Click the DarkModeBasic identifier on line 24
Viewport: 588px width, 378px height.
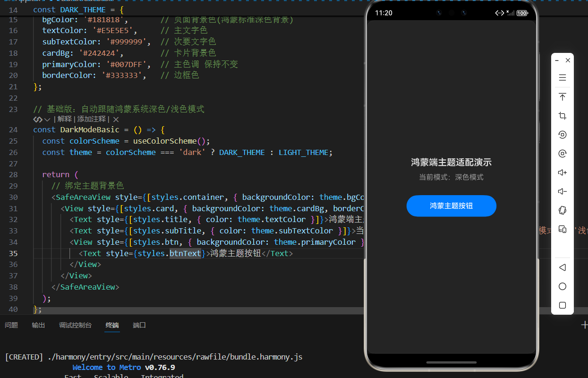click(90, 129)
